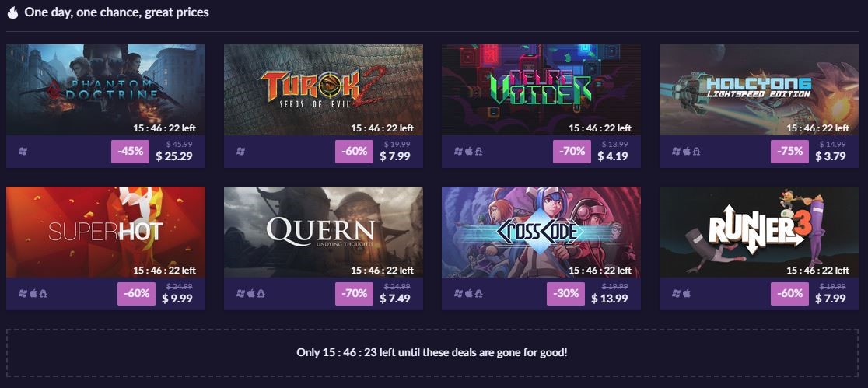The image size is (868, 388).
Task: Click the -45% discount badge for Phantom Doctrine
Action: click(x=130, y=151)
